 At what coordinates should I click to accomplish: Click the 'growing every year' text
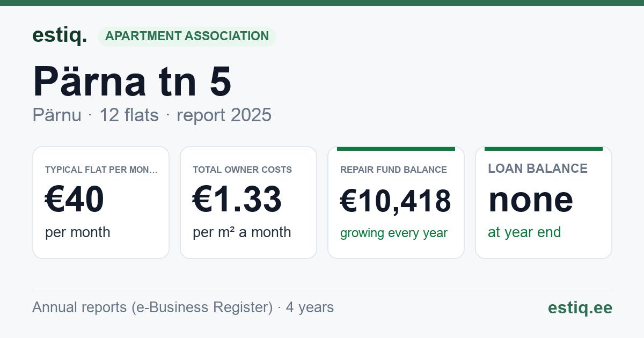(394, 233)
